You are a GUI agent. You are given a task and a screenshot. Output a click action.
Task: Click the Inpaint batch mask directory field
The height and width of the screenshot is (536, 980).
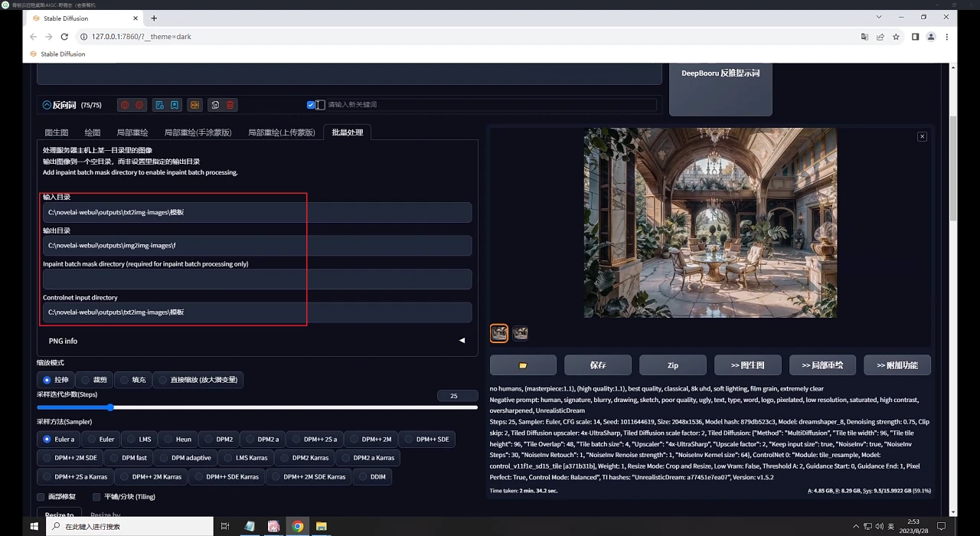coord(257,279)
